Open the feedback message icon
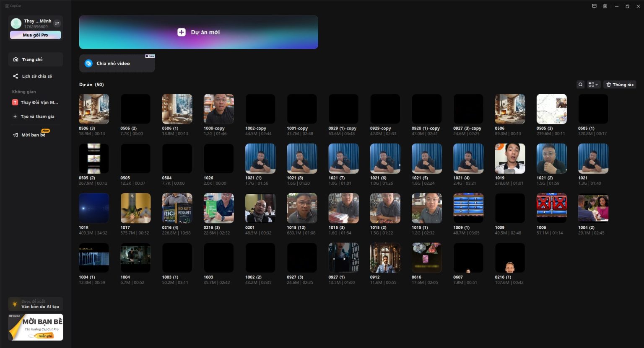This screenshot has width=644, height=348. click(x=594, y=6)
